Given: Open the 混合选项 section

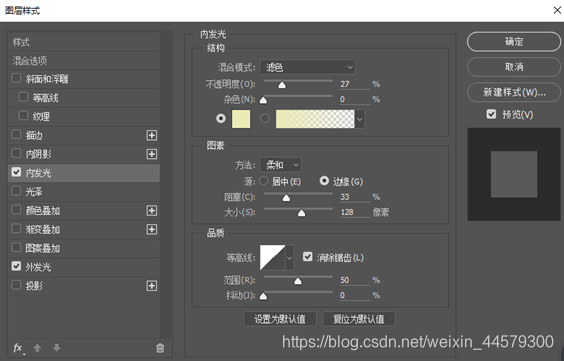Looking at the screenshot, I should pos(84,60).
